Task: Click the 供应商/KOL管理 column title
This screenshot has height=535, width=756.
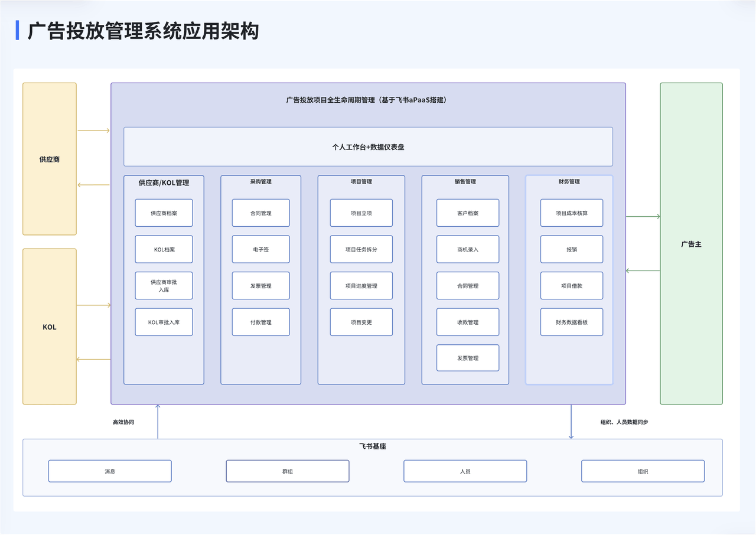Action: pyautogui.click(x=164, y=182)
